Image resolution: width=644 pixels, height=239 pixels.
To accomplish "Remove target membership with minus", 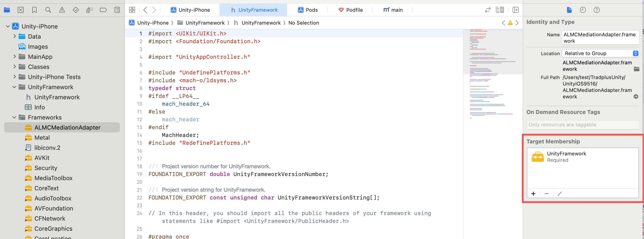I will pyautogui.click(x=546, y=194).
